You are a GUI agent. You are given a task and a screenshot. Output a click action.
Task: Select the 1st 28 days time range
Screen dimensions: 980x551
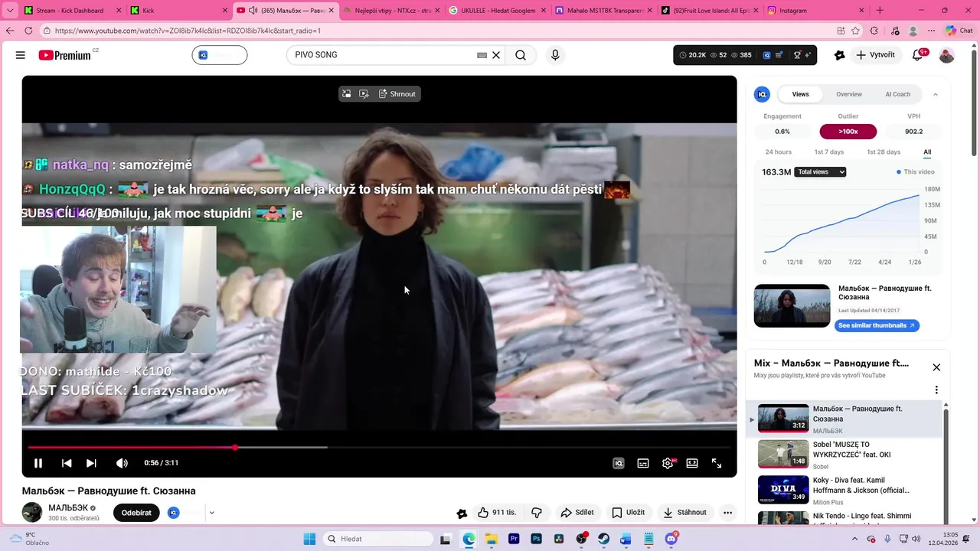coord(883,152)
